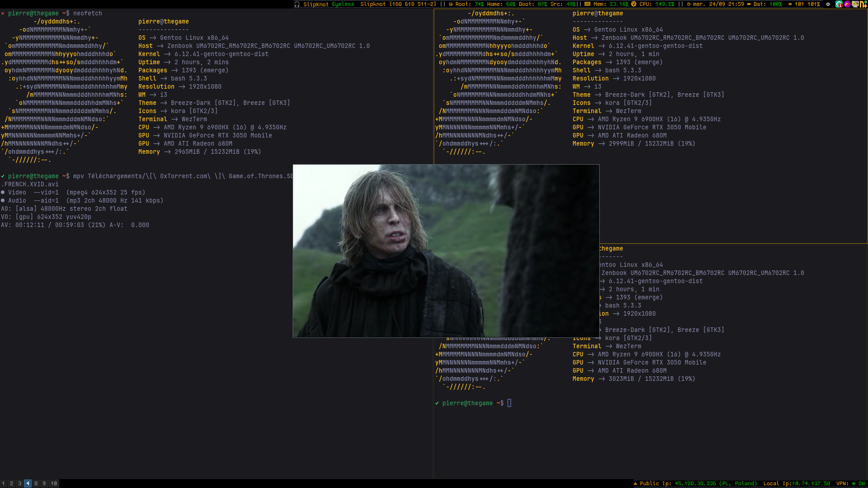Click the memory usage icon in the top bar
The image size is (868, 488).
(587, 4)
